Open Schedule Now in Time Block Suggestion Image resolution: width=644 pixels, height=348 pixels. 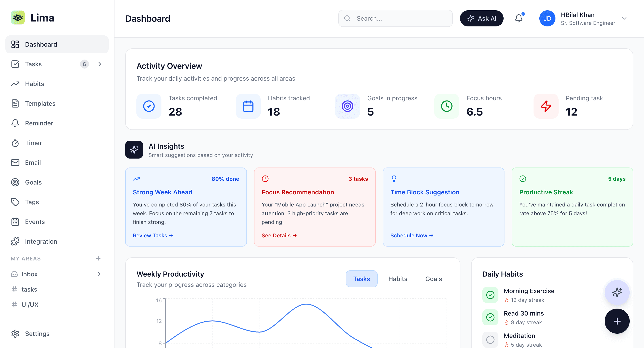[411, 235]
